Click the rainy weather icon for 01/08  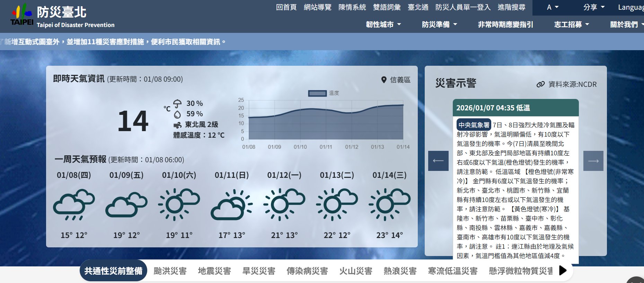pyautogui.click(x=74, y=204)
